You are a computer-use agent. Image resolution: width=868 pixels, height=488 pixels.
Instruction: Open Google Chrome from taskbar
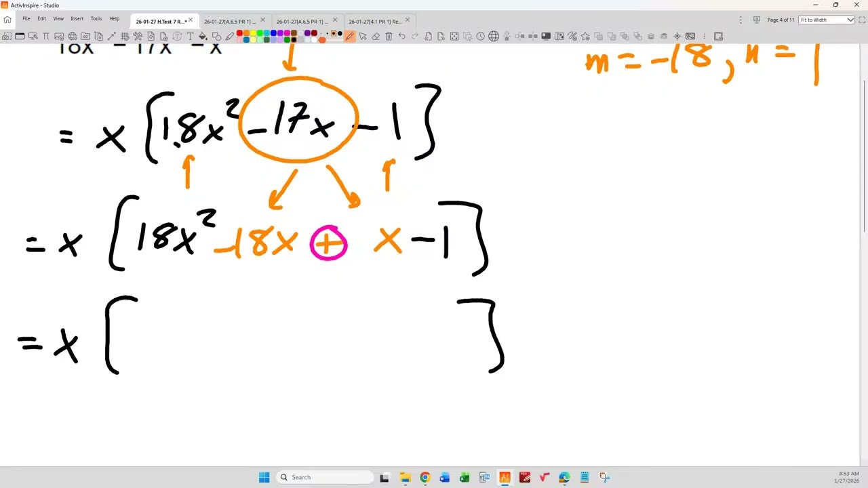(425, 477)
